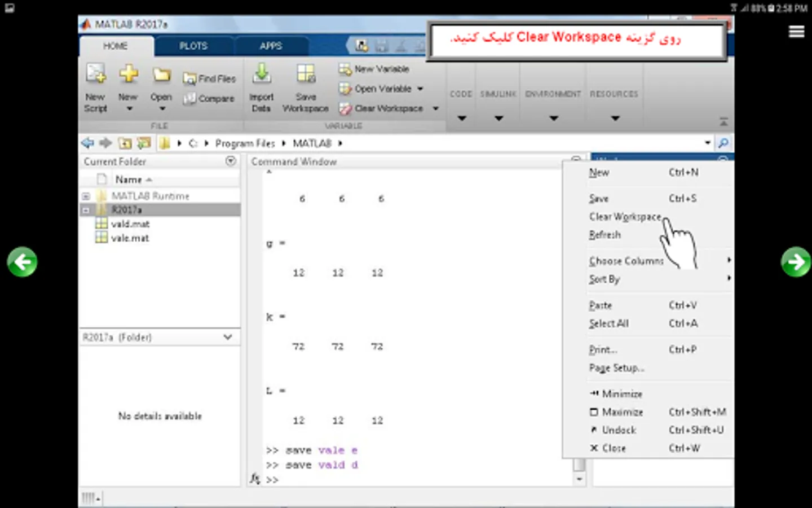This screenshot has width=812, height=508.
Task: Expand the RESOURCES ribbon section
Action: 615,118
